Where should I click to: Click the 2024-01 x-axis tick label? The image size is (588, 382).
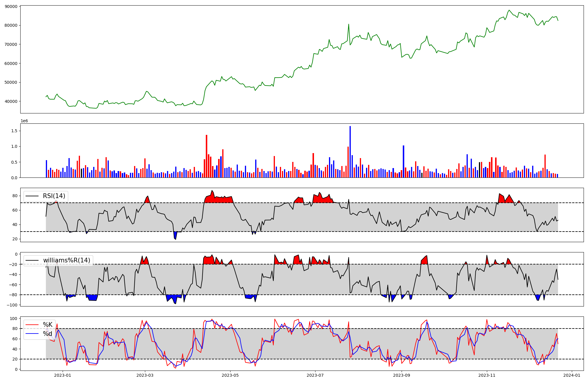[572, 375]
